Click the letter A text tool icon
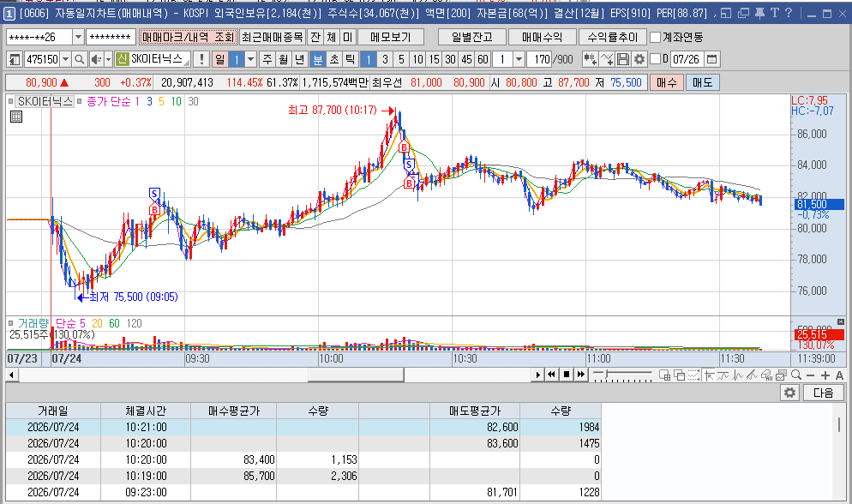 pyautogui.click(x=839, y=375)
